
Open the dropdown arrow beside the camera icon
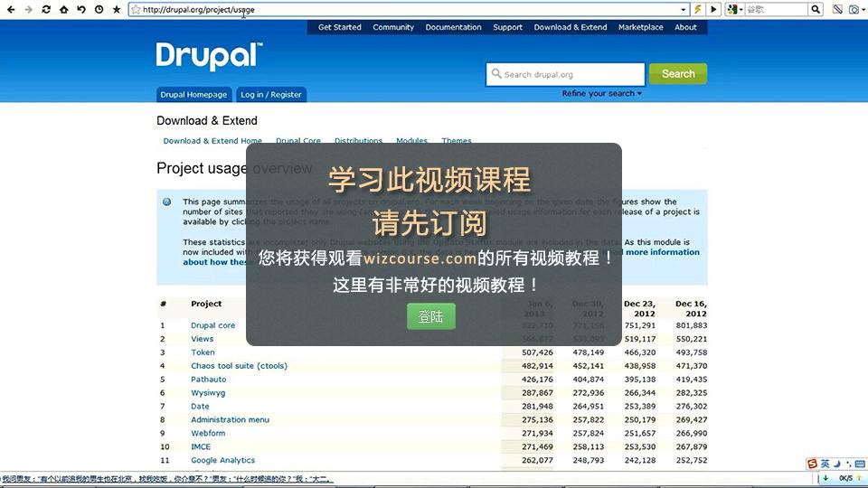point(863,9)
